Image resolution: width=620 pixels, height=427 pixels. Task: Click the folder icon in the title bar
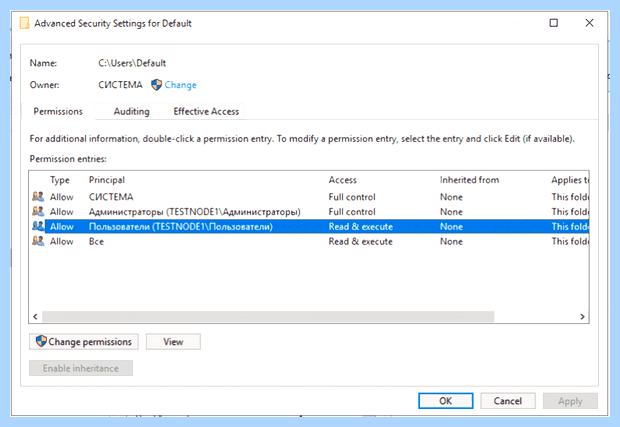pos(25,23)
